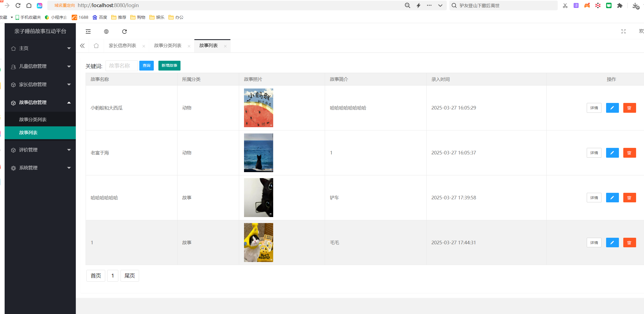Click the 查询 search button
Image resolution: width=644 pixels, height=314 pixels.
coord(146,66)
